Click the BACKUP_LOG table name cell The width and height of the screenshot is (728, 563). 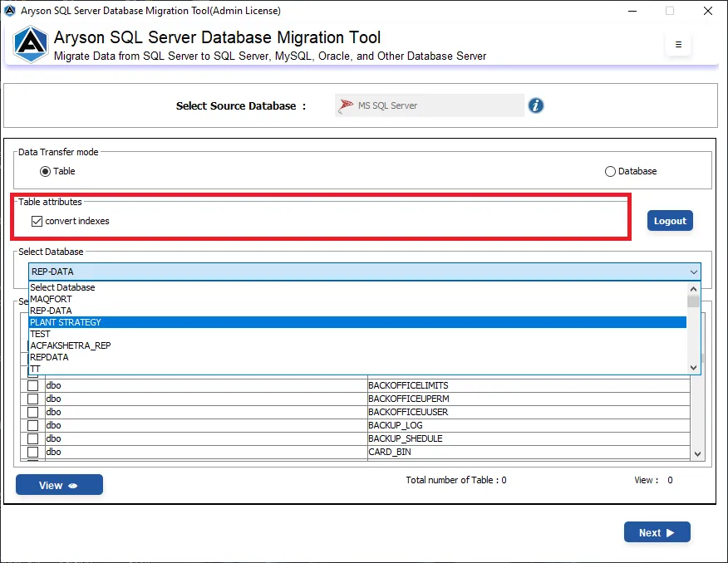click(x=529, y=425)
